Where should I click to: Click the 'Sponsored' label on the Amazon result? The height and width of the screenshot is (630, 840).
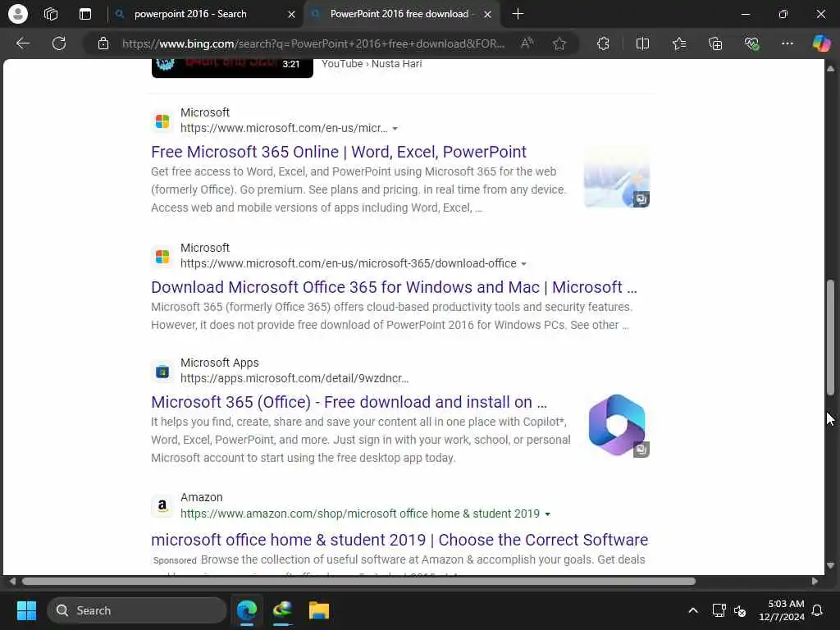point(175,560)
